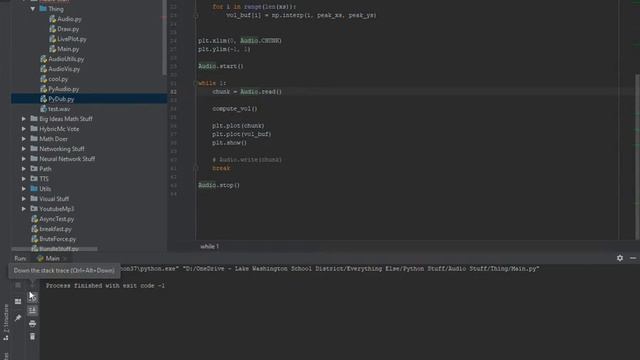Screen dimensions: 640x360
Task: Toggle scroll to end of console output
Action: (x=32, y=311)
